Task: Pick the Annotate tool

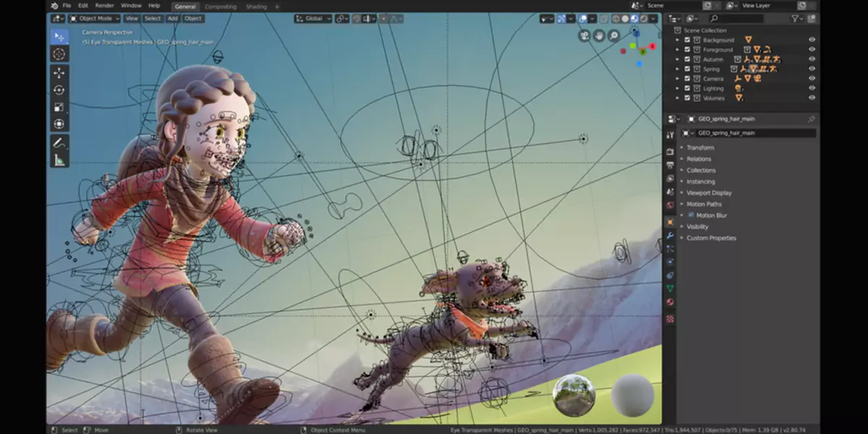Action: click(x=59, y=142)
